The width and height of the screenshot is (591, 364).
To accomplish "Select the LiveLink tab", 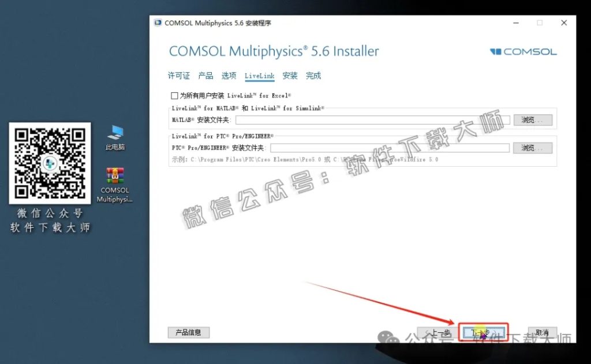I will [259, 75].
